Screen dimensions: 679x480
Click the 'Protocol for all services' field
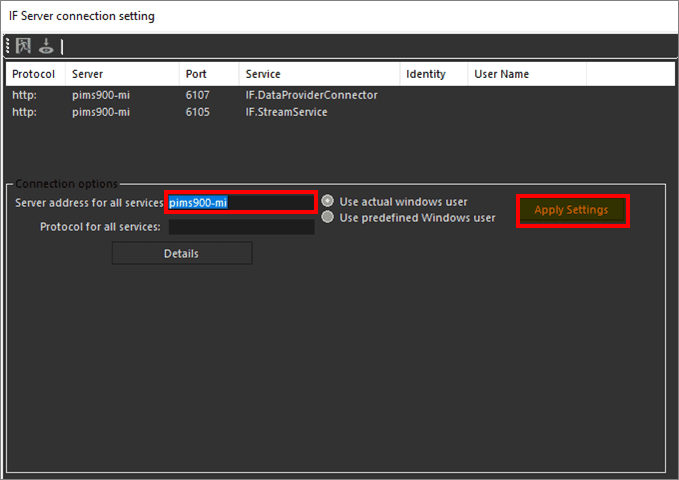pos(242,227)
